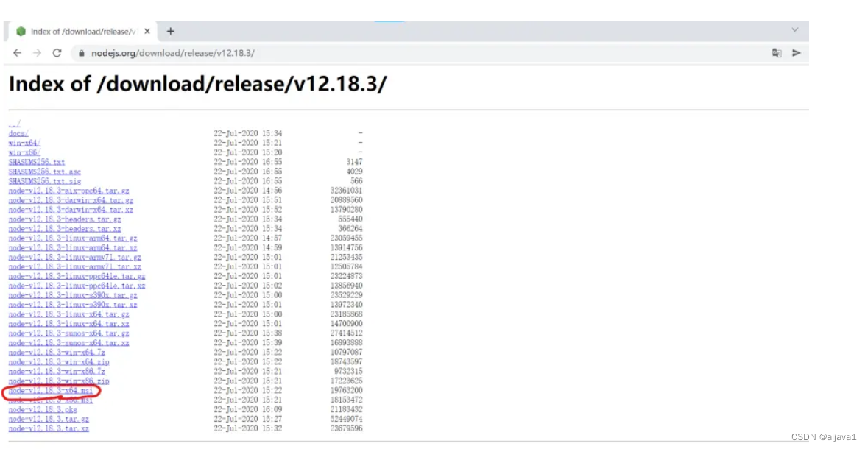Click the timestamp 22-Jul-2020 15:27
Screen dimensions: 868x449
[248, 419]
